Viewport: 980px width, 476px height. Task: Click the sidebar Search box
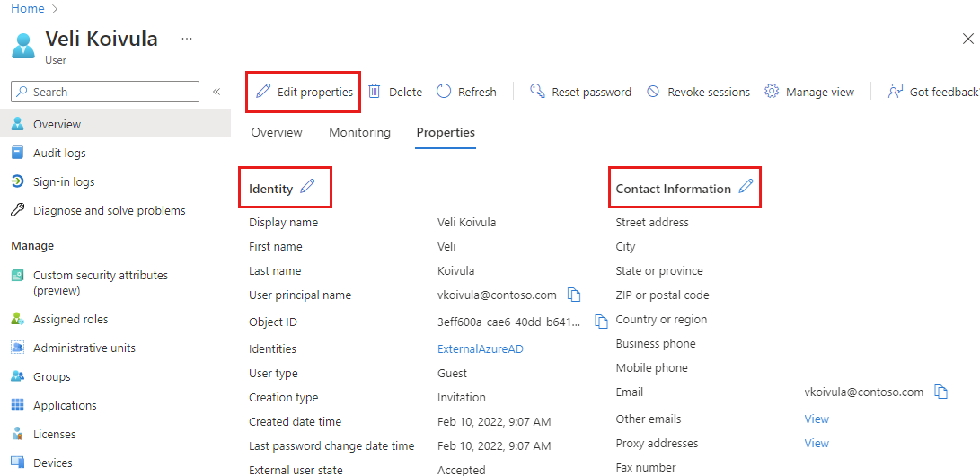(x=105, y=92)
